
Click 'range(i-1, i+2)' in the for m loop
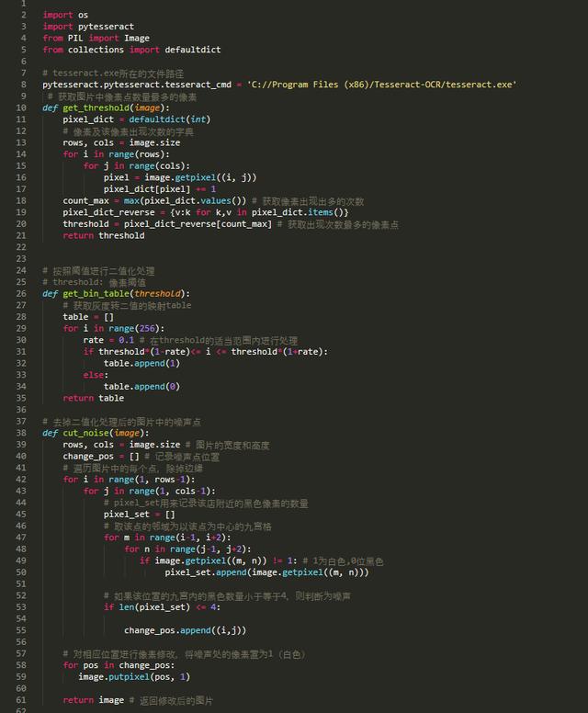187,538
